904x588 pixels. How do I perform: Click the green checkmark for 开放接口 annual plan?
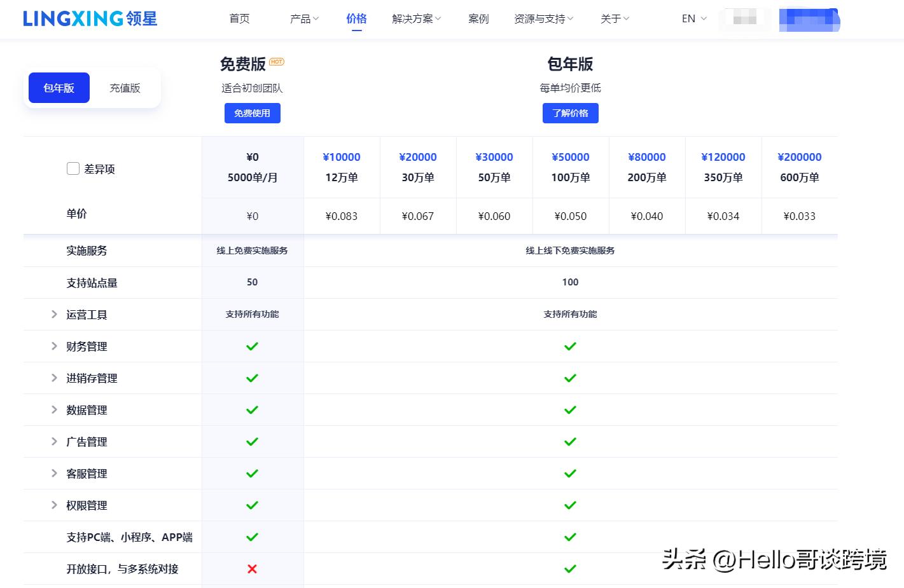[569, 568]
